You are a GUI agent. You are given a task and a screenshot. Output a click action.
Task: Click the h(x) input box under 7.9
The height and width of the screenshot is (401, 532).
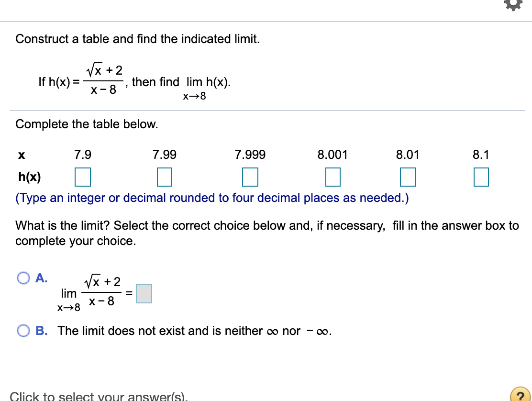(82, 177)
